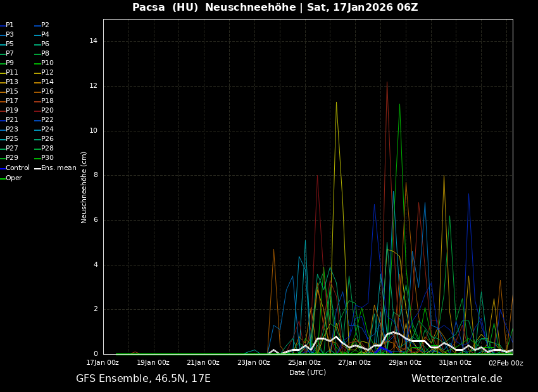This screenshot has height=392, width=538.
Task: Select the P20 legend label
Action: [x=47, y=111]
